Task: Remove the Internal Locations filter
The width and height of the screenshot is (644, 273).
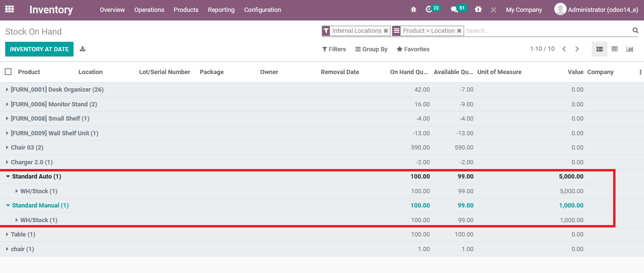Action: (386, 31)
